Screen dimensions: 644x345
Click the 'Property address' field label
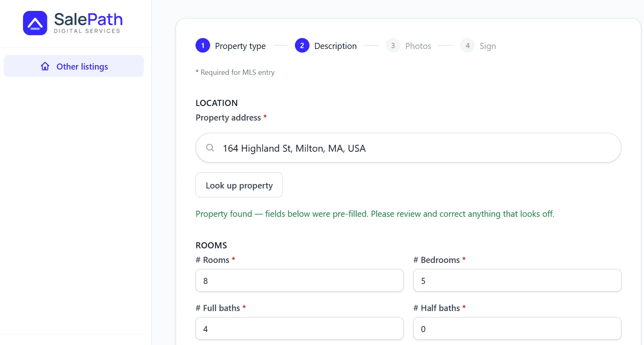point(231,118)
